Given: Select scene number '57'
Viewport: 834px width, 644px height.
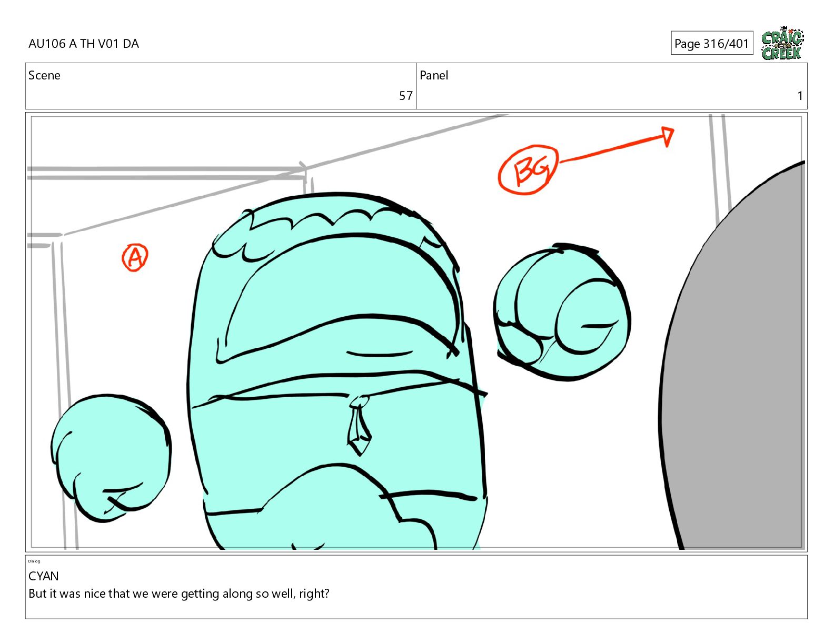Looking at the screenshot, I should [x=405, y=96].
